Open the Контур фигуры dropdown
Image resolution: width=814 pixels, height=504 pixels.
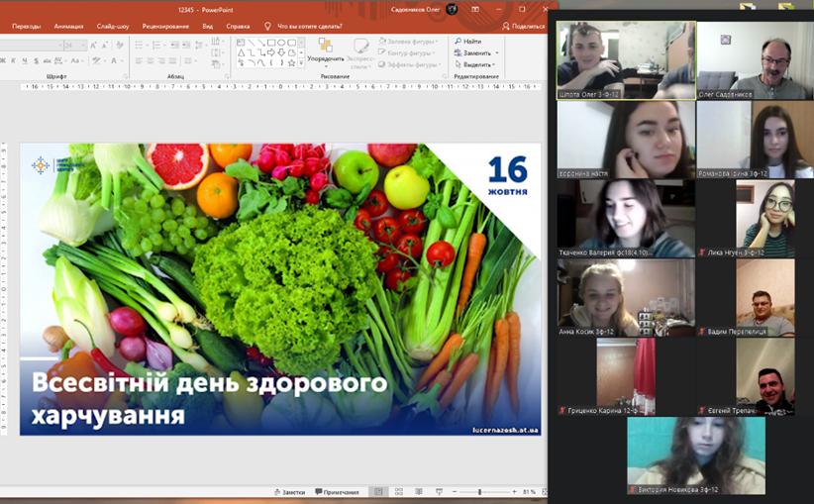406,52
